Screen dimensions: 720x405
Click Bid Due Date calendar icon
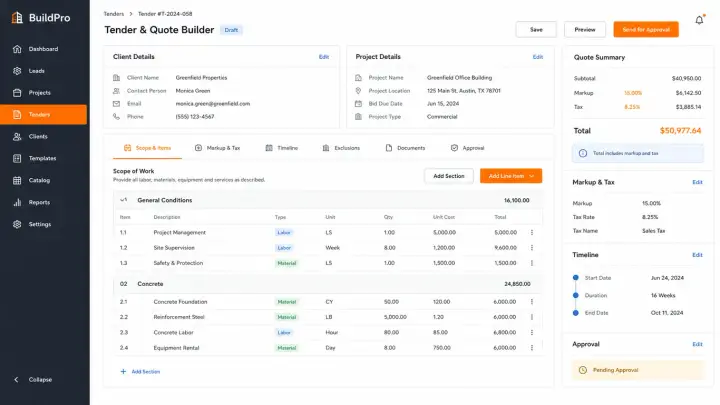point(358,104)
